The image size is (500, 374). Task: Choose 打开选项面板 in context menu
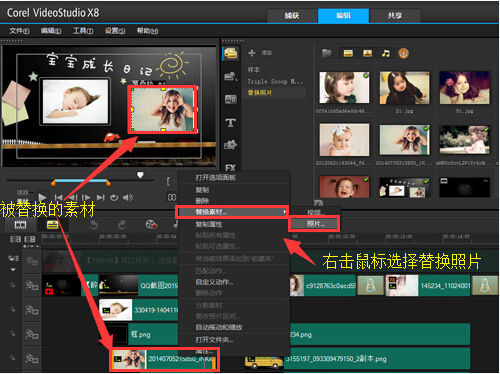[215, 178]
